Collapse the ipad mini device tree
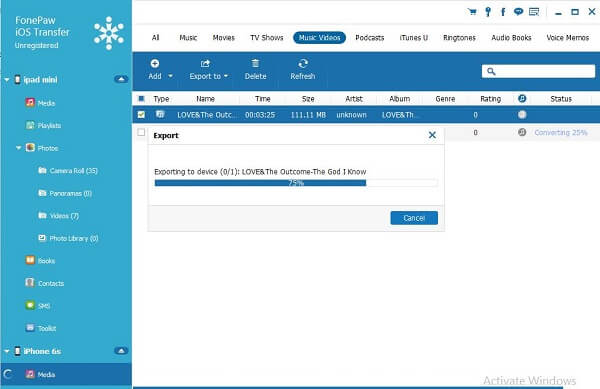This screenshot has width=600, height=389. [x=7, y=80]
